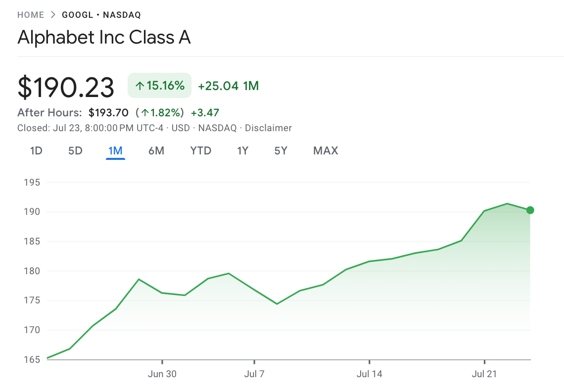Click the after hours 1.82% change
The height and width of the screenshot is (392, 564).
point(160,113)
